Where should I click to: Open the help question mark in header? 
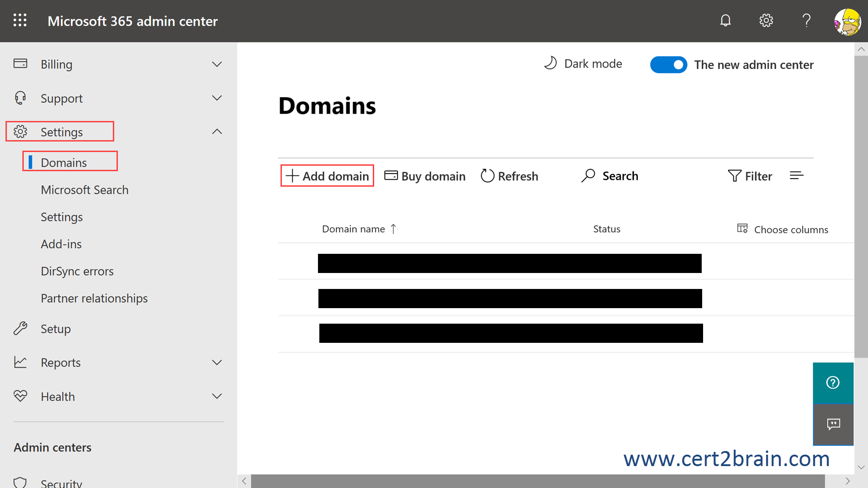point(806,21)
